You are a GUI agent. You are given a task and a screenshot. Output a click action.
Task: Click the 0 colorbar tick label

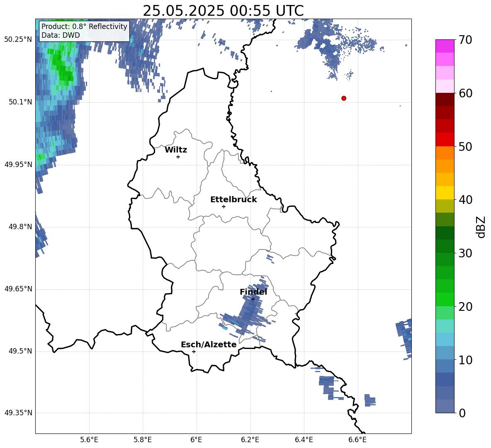click(462, 413)
